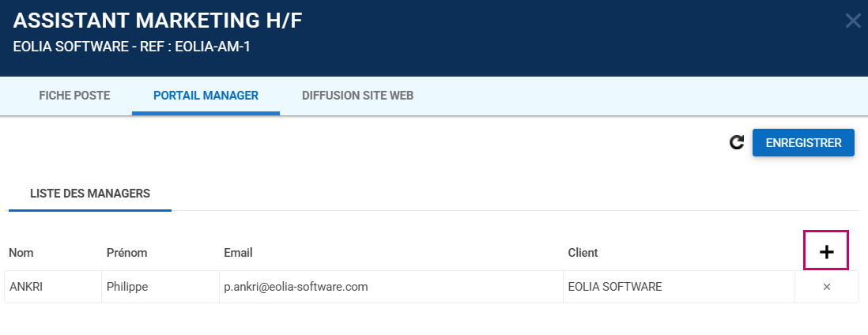Click the Nom column header
The image size is (868, 335).
21,253
